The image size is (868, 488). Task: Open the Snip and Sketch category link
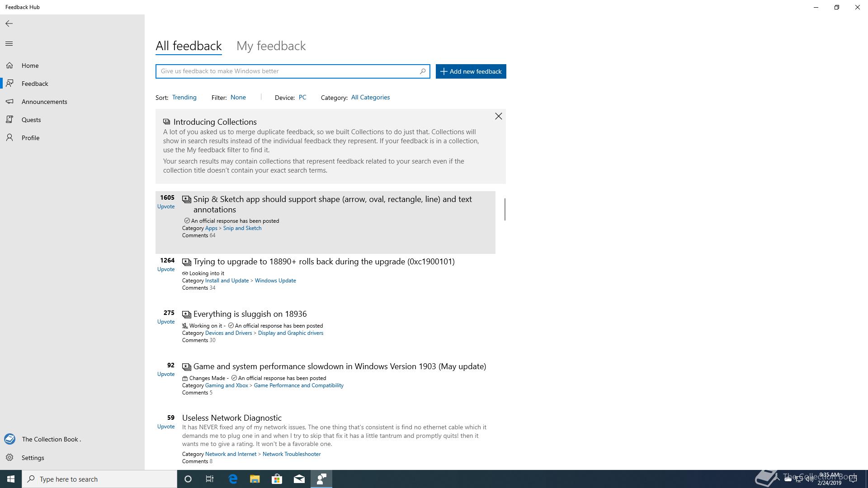(242, 228)
